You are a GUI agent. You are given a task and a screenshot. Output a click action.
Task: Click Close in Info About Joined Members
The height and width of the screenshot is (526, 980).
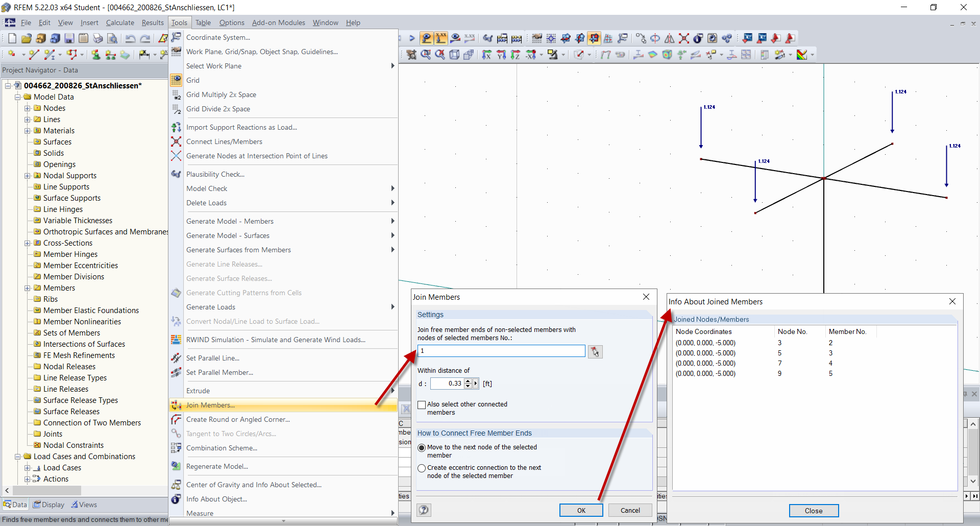point(814,511)
